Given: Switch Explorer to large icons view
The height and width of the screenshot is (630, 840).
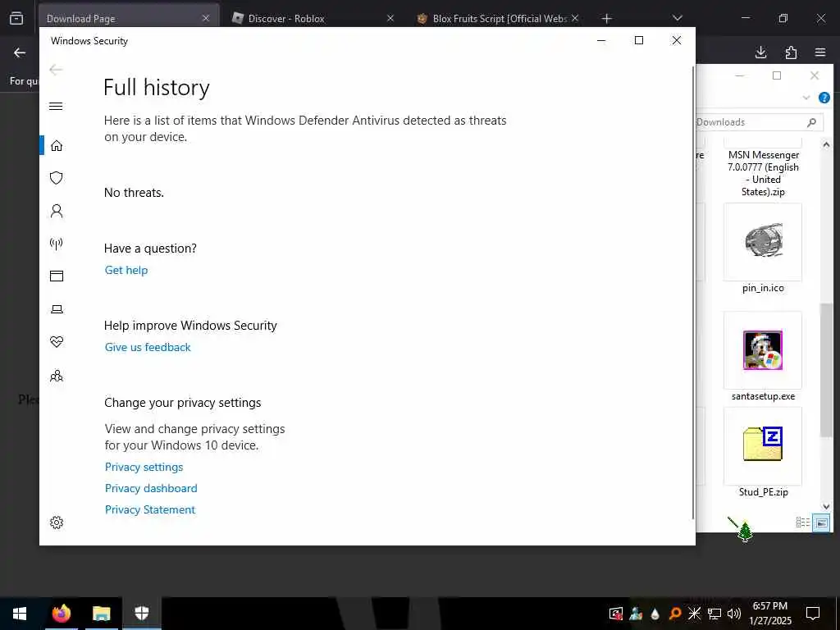Looking at the screenshot, I should (x=820, y=523).
